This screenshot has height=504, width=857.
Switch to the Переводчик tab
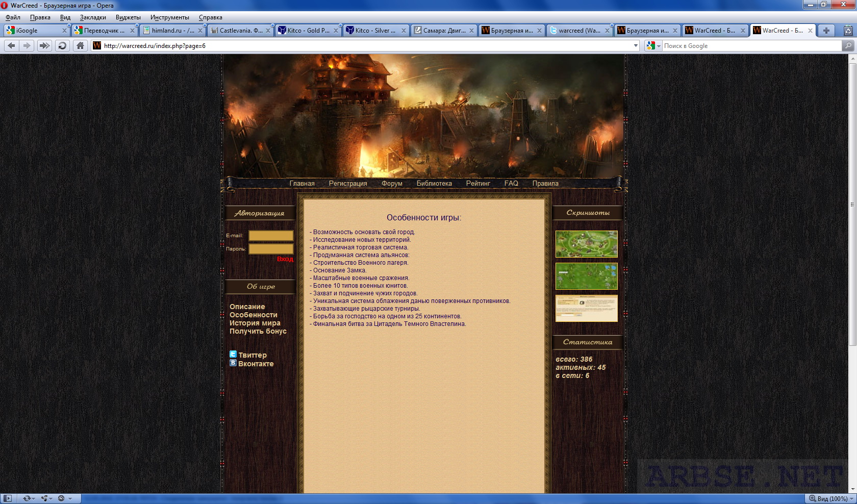click(x=104, y=31)
